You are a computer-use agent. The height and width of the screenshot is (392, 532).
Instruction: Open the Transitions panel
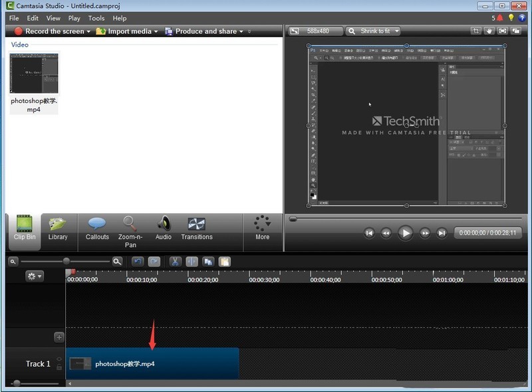(196, 230)
